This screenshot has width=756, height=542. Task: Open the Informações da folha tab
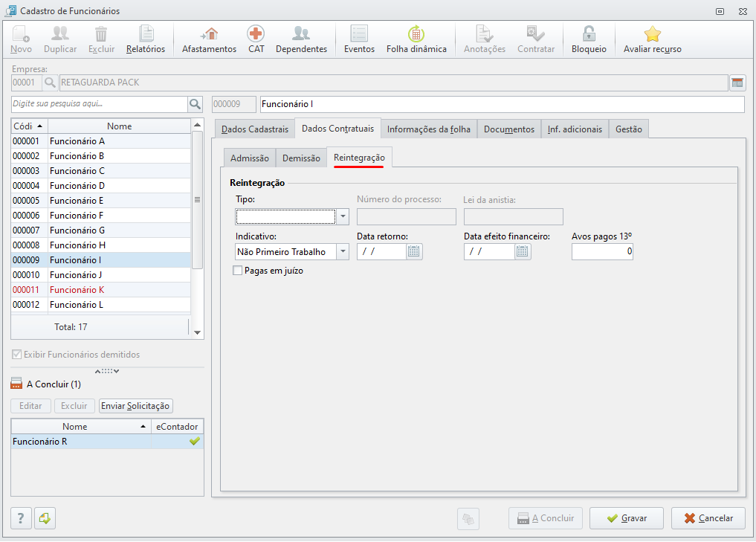tap(429, 129)
